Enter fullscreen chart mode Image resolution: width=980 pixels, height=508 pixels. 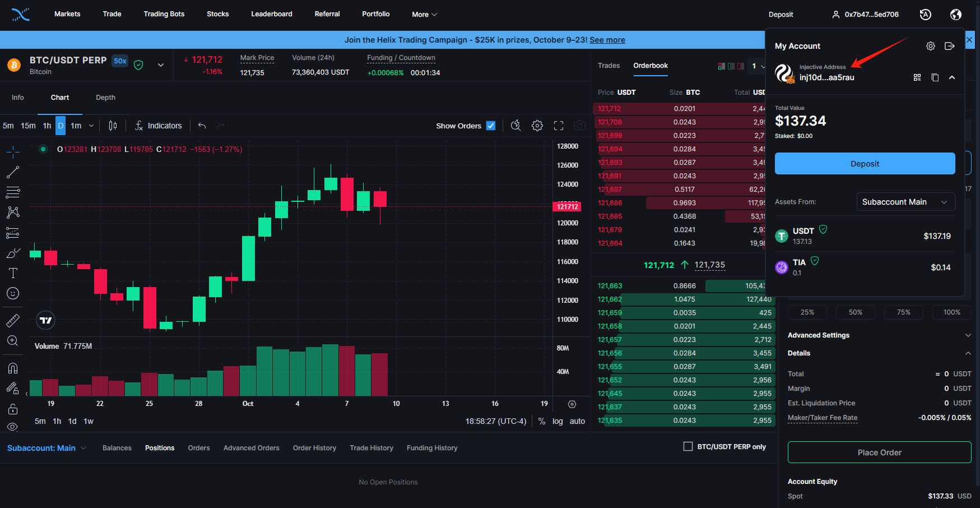pyautogui.click(x=558, y=126)
